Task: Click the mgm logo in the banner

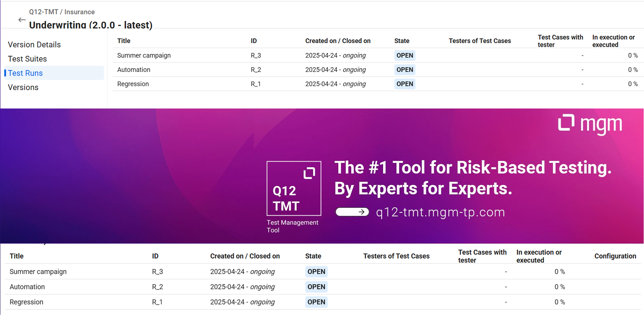Action: point(590,124)
